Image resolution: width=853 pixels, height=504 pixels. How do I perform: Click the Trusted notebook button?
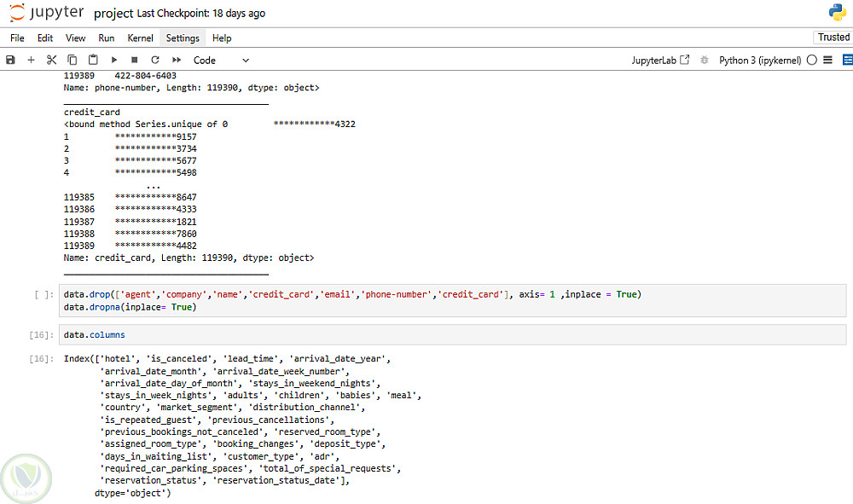833,38
